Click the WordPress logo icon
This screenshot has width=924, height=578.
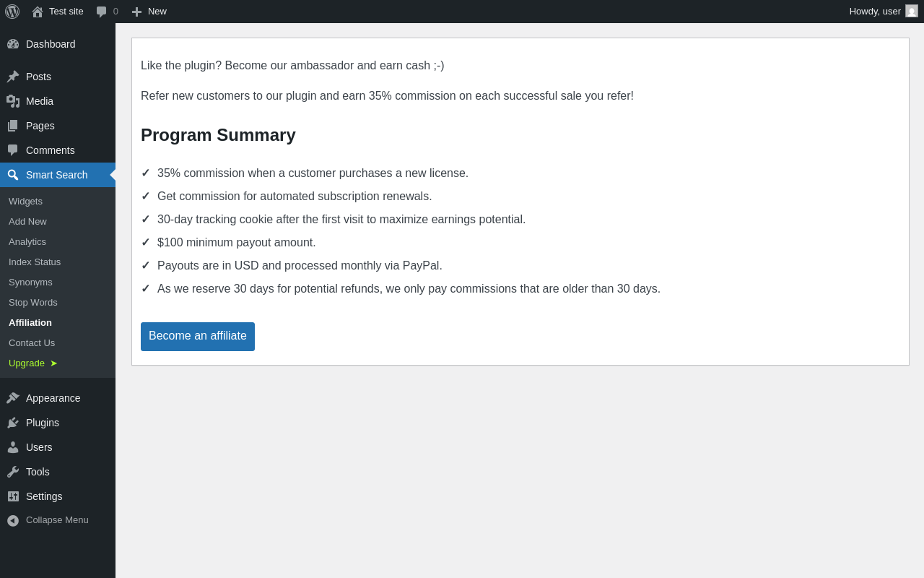click(12, 12)
